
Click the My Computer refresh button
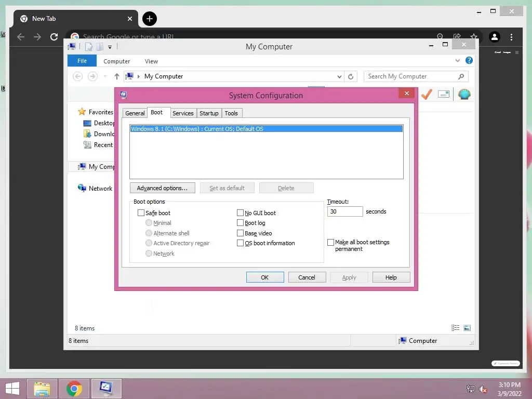click(x=351, y=77)
